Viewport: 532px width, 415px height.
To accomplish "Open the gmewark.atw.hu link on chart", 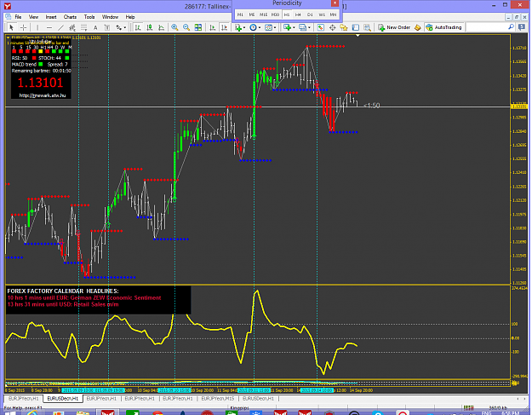I will click(43, 95).
